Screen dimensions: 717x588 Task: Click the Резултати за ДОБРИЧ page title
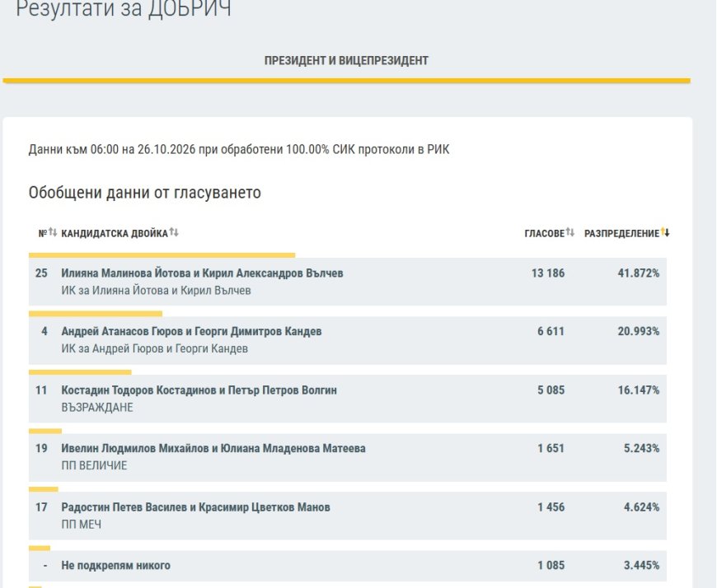click(124, 8)
